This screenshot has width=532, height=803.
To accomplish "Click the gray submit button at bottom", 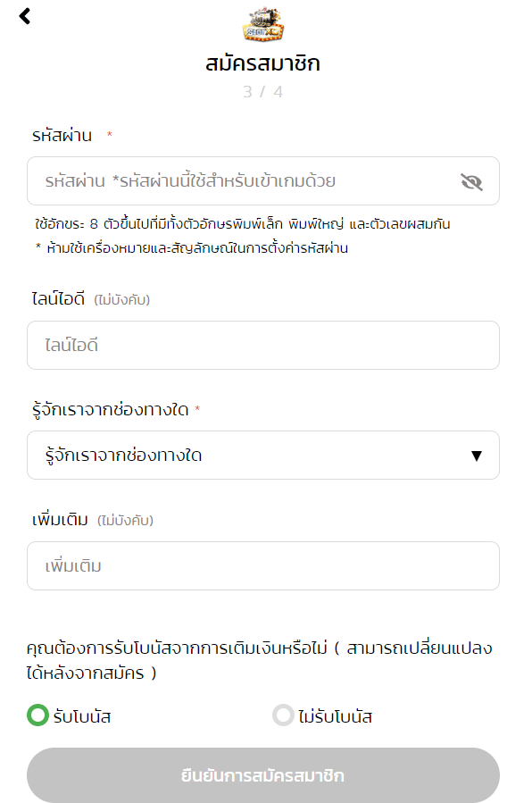I will (x=265, y=775).
